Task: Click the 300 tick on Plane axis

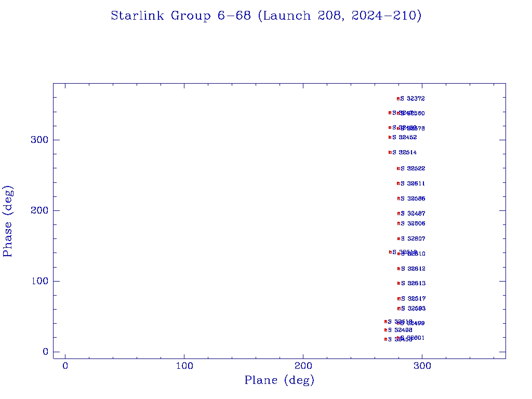Action: (422, 366)
